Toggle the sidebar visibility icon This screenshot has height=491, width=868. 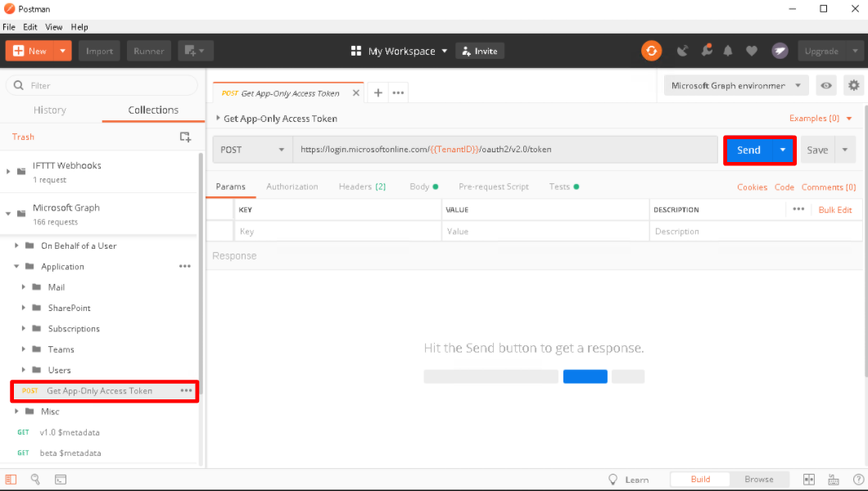coord(10,479)
